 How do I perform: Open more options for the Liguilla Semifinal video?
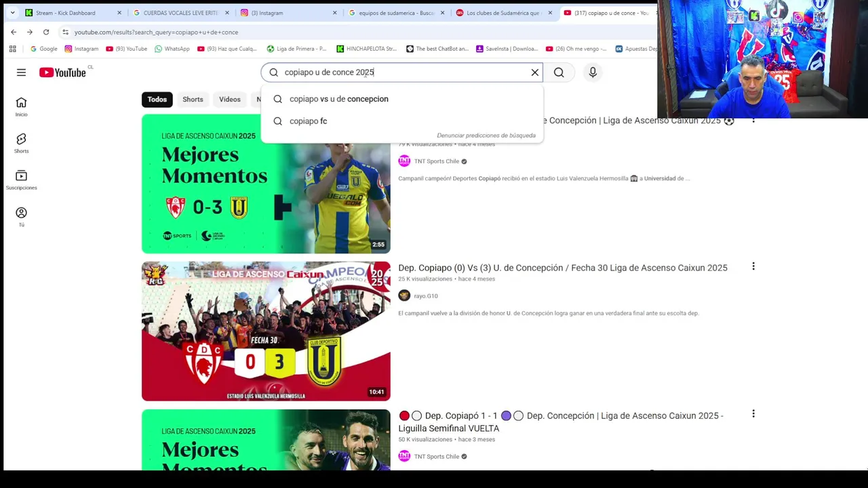(x=753, y=413)
